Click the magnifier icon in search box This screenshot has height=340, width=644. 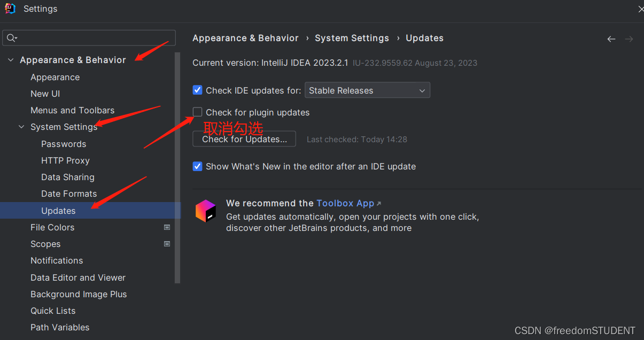pyautogui.click(x=12, y=37)
